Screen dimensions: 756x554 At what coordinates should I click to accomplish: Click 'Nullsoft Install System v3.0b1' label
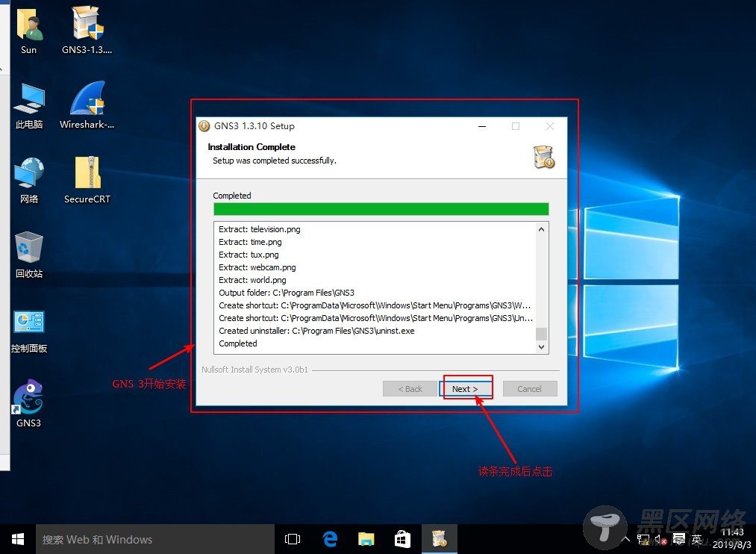(254, 370)
